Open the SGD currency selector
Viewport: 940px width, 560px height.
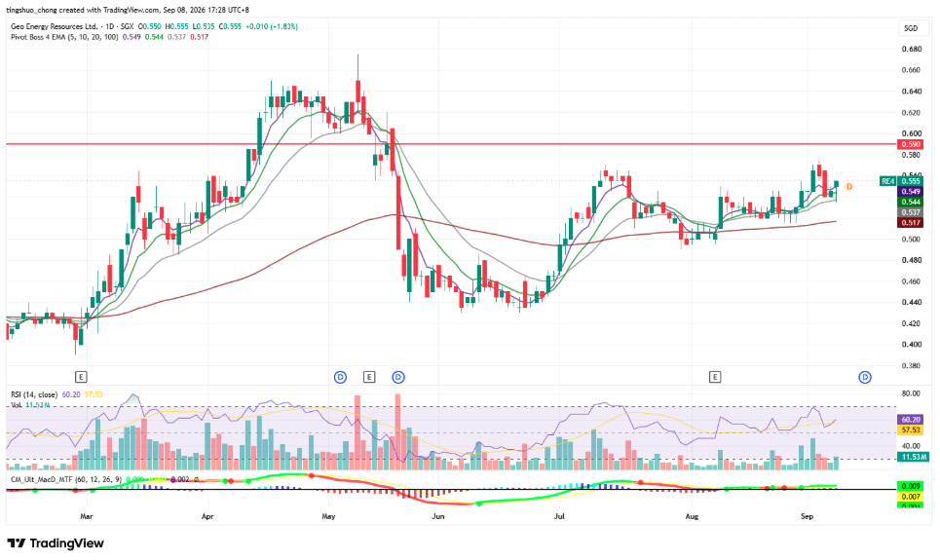point(911,28)
